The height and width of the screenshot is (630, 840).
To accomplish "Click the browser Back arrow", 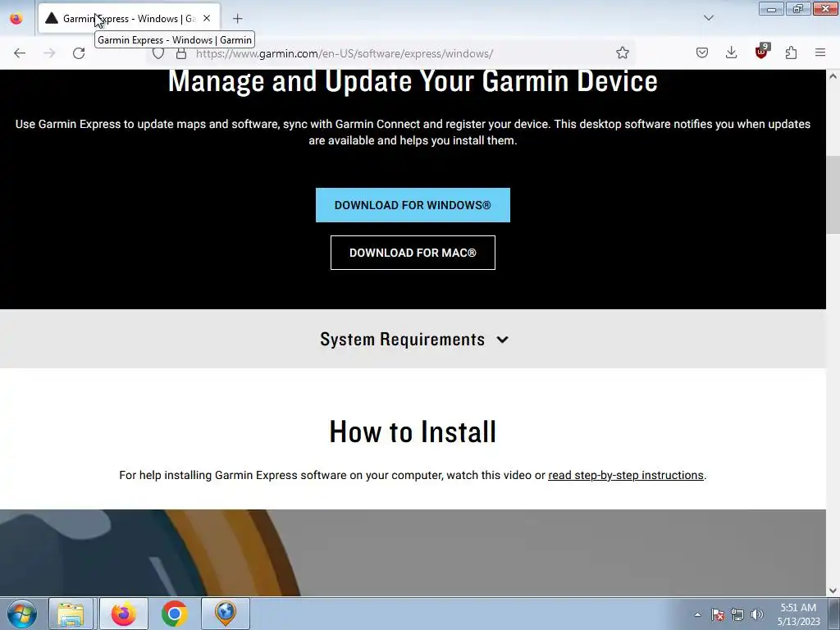I will (20, 53).
